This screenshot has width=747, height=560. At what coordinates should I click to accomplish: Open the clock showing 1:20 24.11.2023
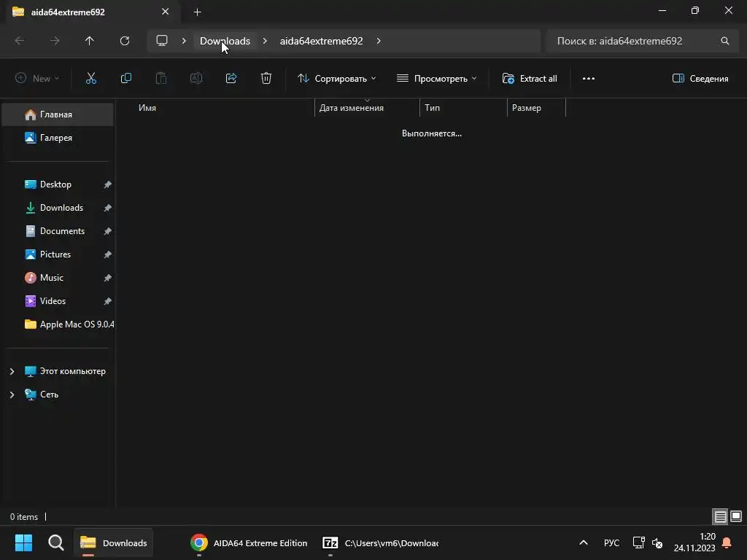(x=694, y=542)
